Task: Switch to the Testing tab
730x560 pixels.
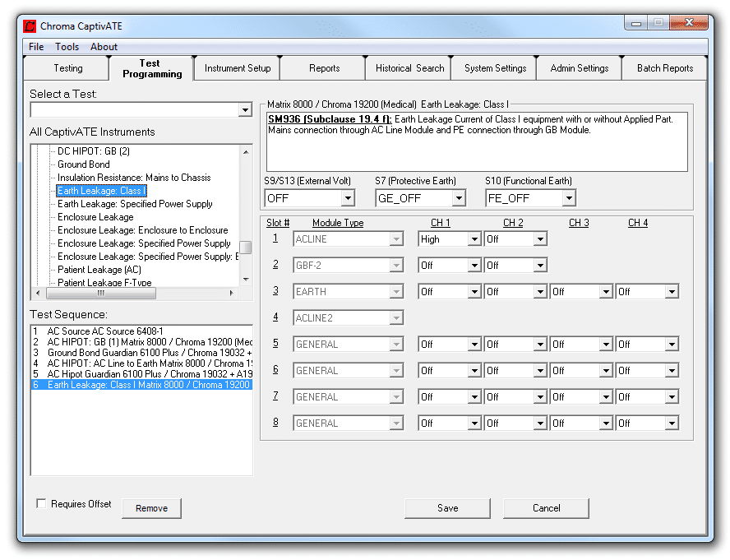Action: [x=68, y=68]
